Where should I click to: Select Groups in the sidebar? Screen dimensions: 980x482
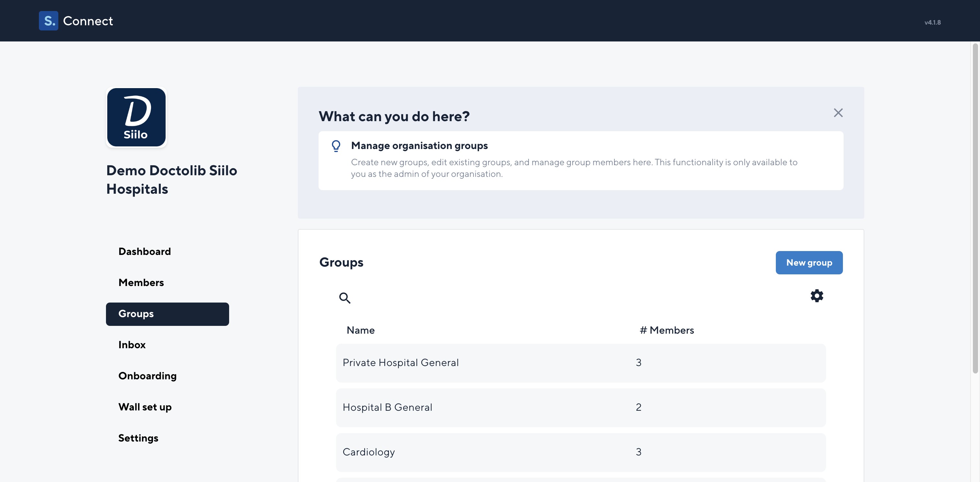[167, 314]
